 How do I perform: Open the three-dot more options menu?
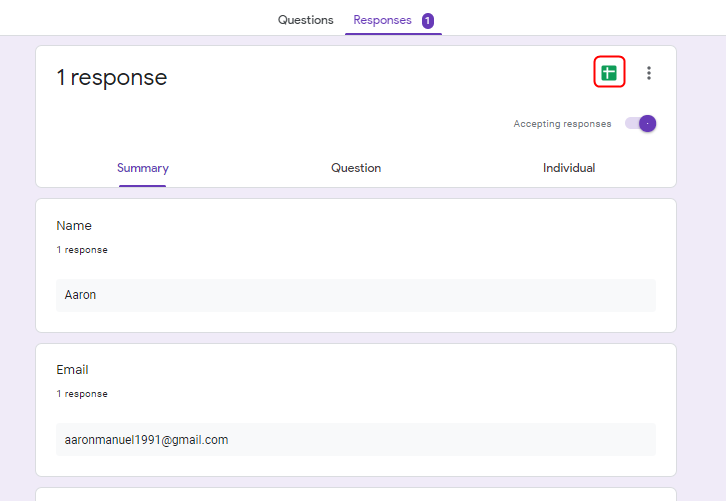click(x=649, y=73)
